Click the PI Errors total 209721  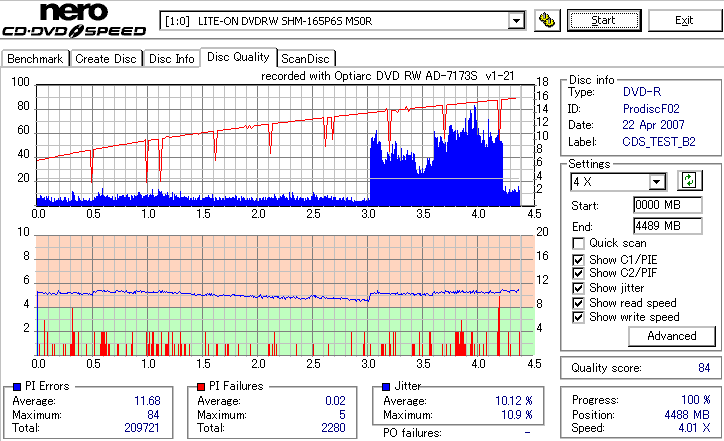pyautogui.click(x=142, y=428)
